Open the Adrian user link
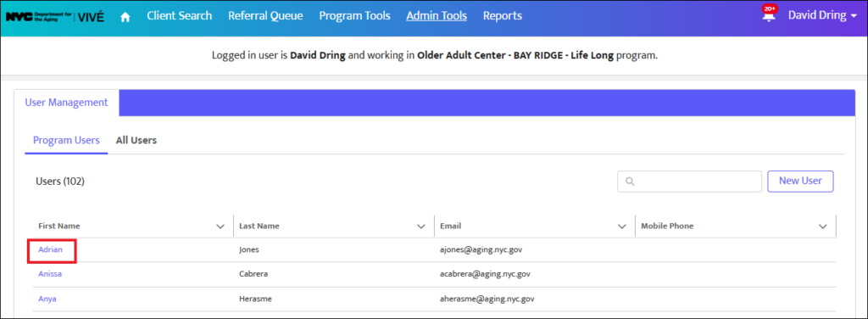Screen dimensions: 868x319 click(50, 249)
